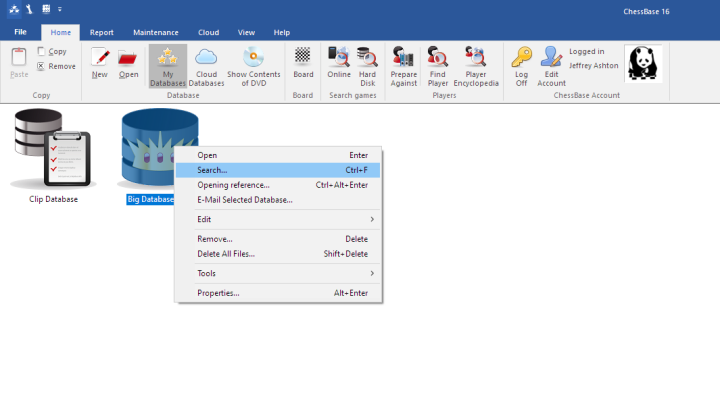The width and height of the screenshot is (720, 393).
Task: Select the Clip Database icon
Action: pos(53,148)
